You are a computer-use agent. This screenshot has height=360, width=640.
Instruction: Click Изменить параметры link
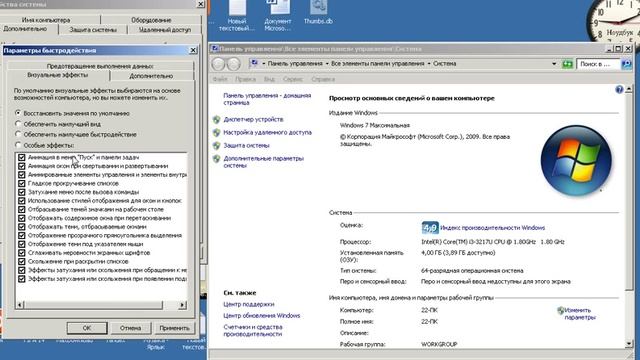coord(580,314)
